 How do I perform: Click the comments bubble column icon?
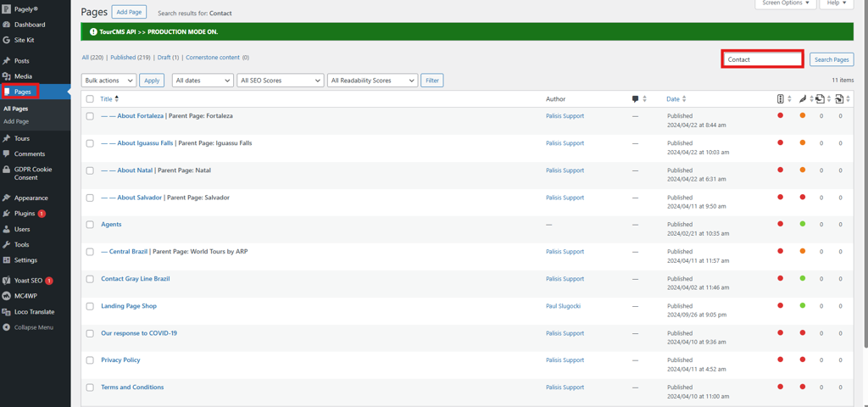click(x=636, y=99)
